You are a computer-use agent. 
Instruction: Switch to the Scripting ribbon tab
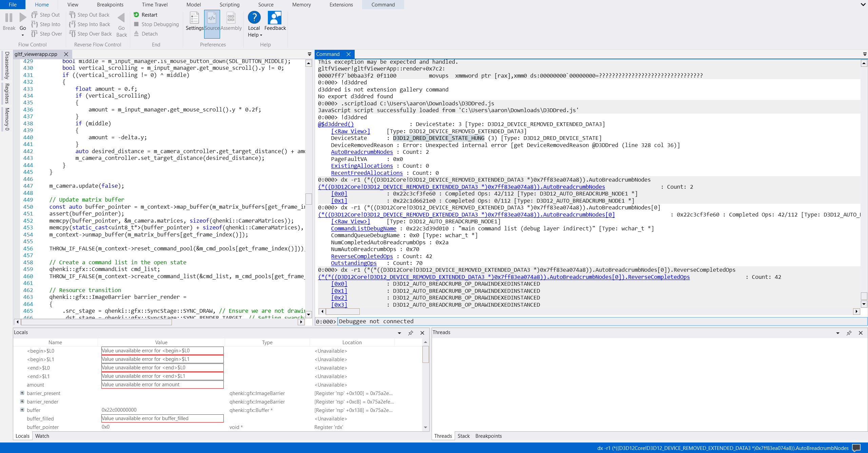[230, 4]
